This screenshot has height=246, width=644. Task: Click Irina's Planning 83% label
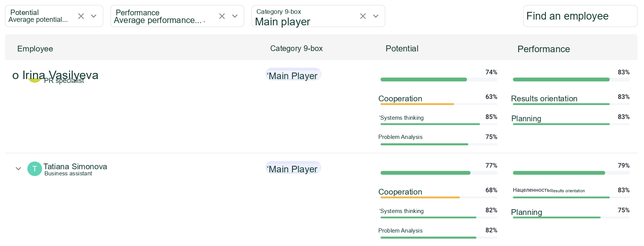pos(526,119)
